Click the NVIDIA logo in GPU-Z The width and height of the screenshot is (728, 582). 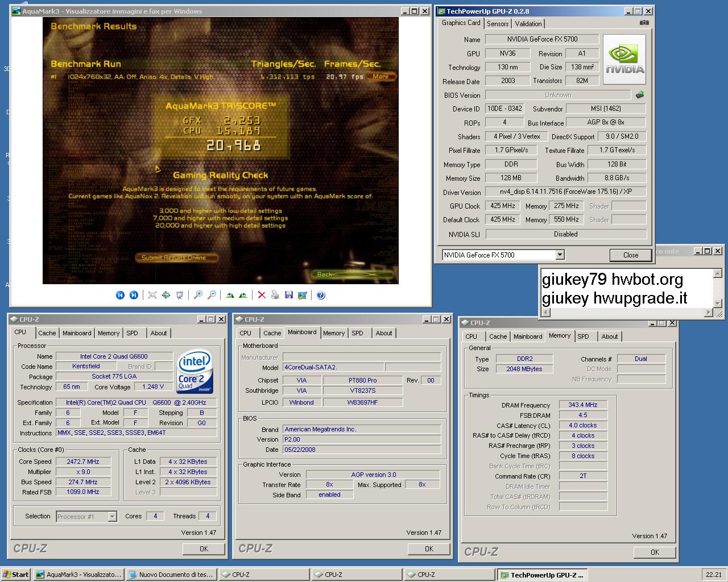click(624, 60)
